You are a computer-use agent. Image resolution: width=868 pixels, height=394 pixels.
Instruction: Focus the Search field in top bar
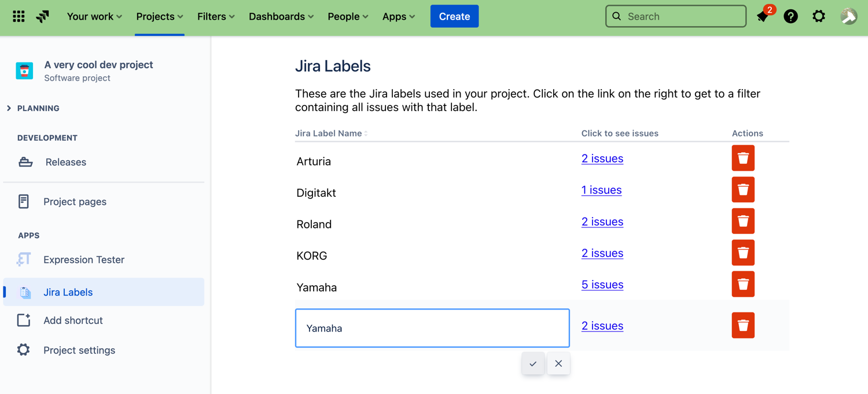[676, 16]
